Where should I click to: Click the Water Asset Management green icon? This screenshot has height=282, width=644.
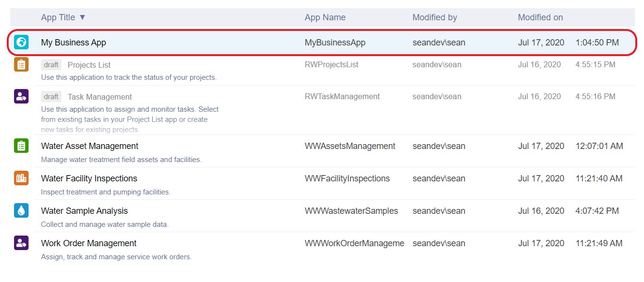coord(21,146)
